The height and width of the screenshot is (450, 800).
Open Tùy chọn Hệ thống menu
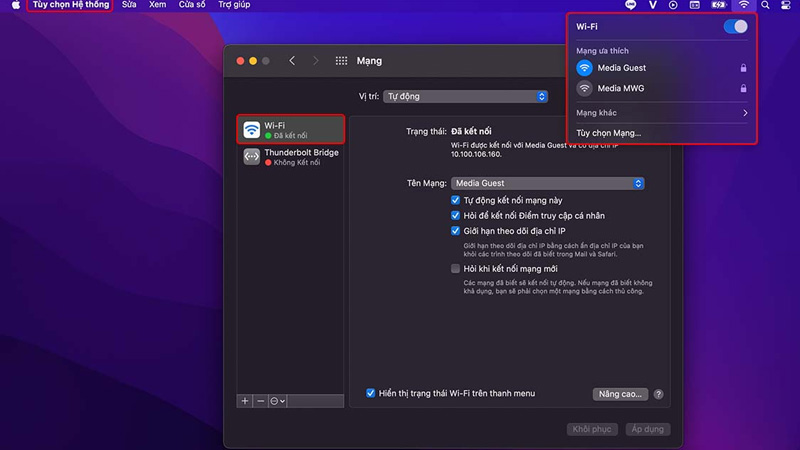[x=70, y=5]
